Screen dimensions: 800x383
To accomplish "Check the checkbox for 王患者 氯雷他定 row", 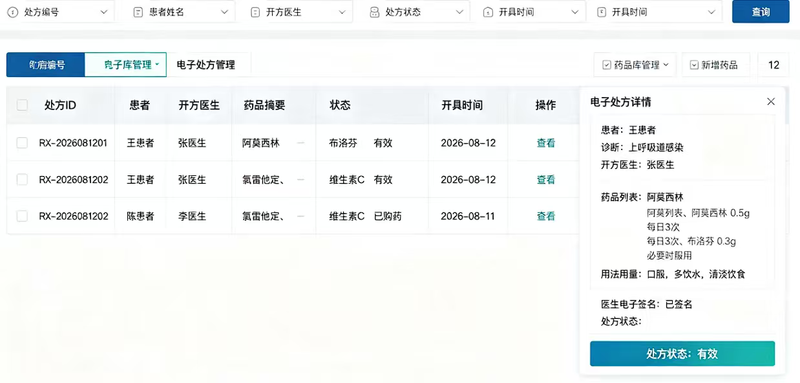I will pos(22,180).
